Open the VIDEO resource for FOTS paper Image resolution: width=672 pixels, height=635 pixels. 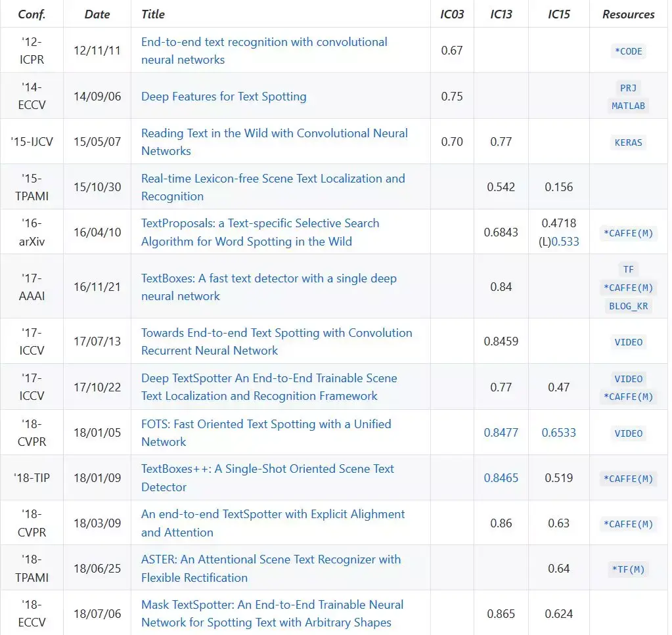[628, 433]
